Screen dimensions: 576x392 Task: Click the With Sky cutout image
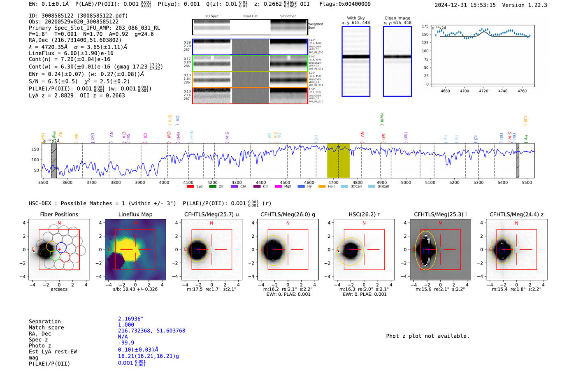(356, 61)
